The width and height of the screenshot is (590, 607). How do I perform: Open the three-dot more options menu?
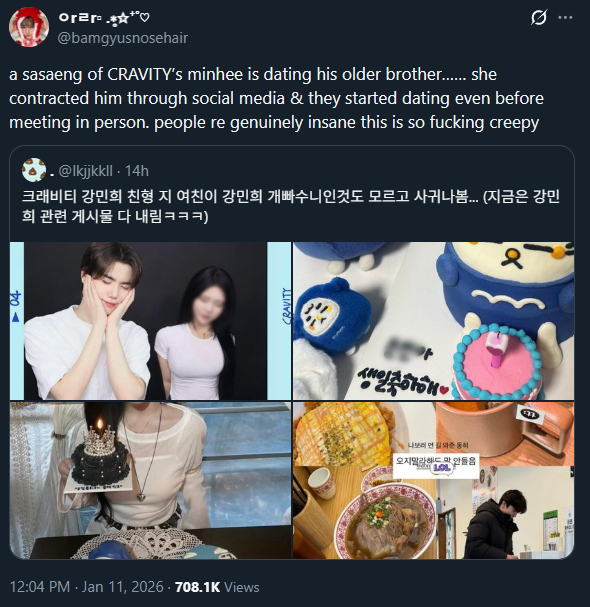[x=566, y=17]
